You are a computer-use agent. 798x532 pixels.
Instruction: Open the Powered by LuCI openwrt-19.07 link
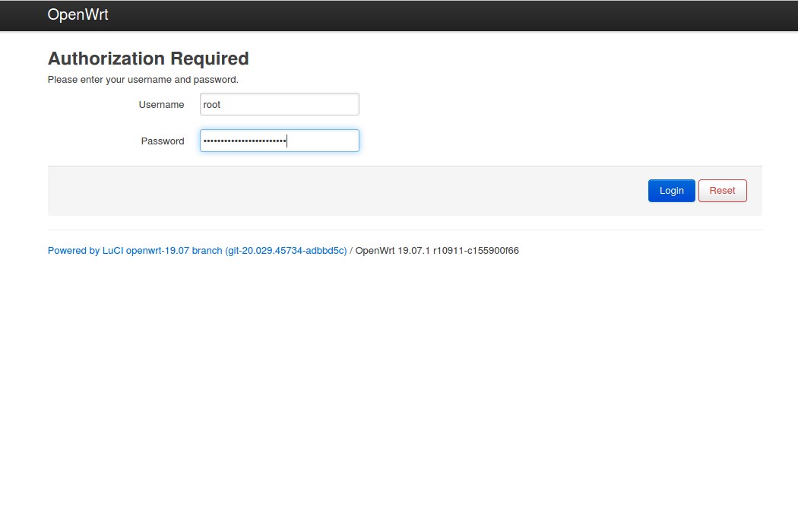(198, 251)
